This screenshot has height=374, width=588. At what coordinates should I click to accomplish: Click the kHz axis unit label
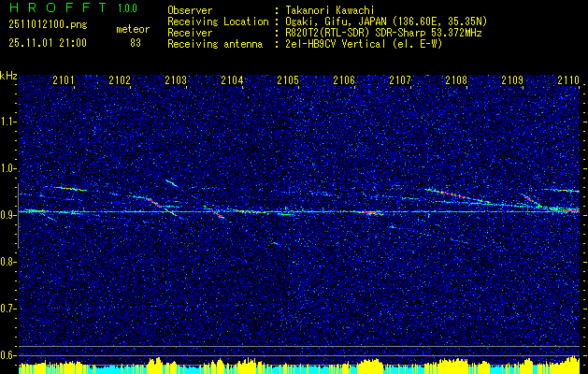pyautogui.click(x=8, y=76)
